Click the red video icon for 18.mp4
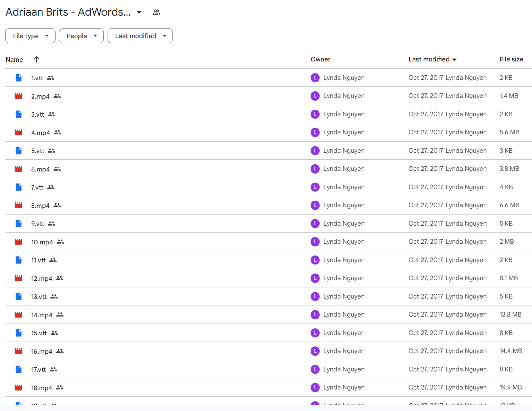Image resolution: width=532 pixels, height=411 pixels. [x=18, y=387]
